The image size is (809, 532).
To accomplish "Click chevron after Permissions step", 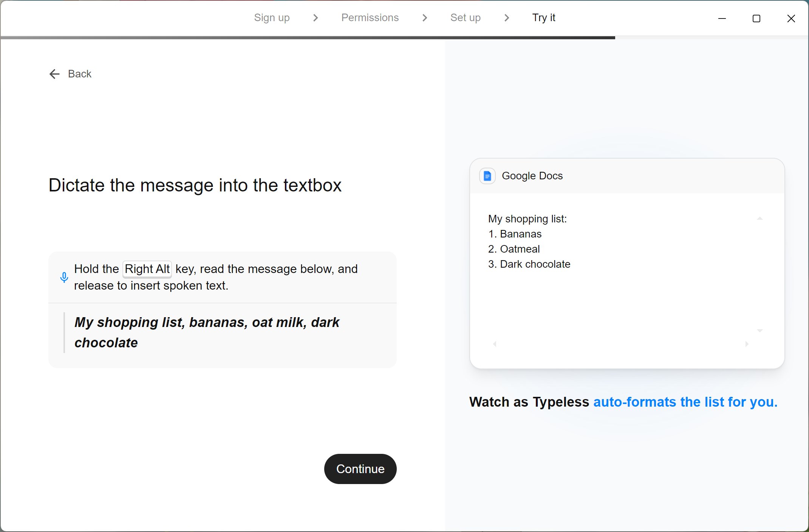I will tap(424, 18).
